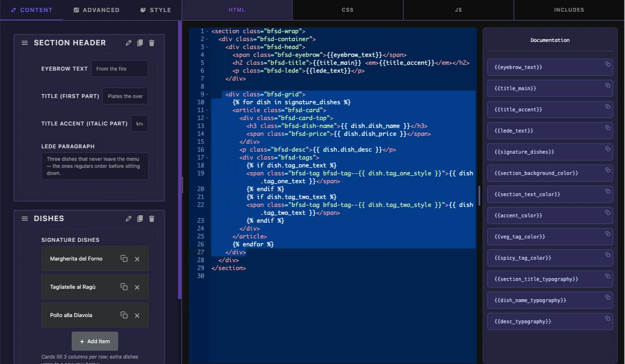Delete the Section Header block

tap(152, 43)
